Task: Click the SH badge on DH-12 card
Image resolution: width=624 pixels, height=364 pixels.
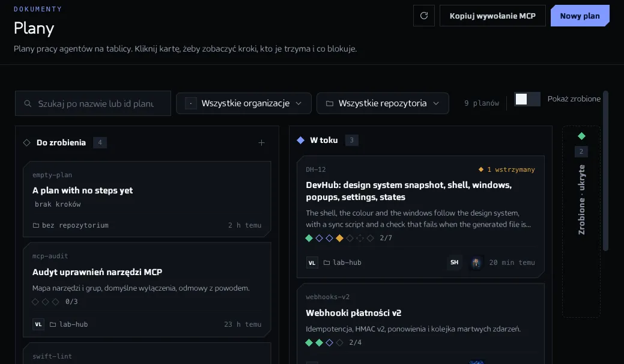Action: [455, 262]
